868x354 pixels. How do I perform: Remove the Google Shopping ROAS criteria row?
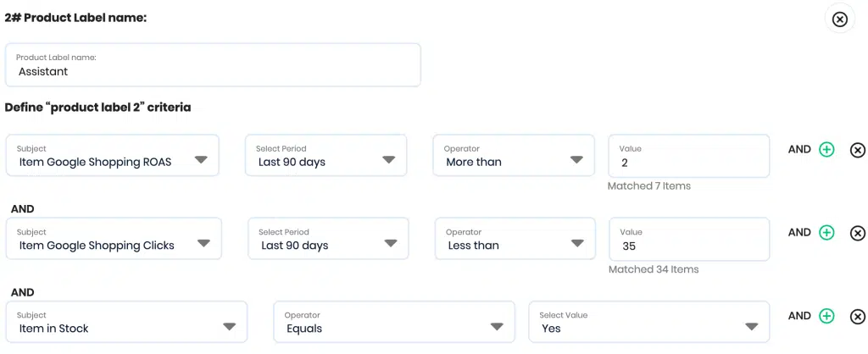pyautogui.click(x=858, y=150)
